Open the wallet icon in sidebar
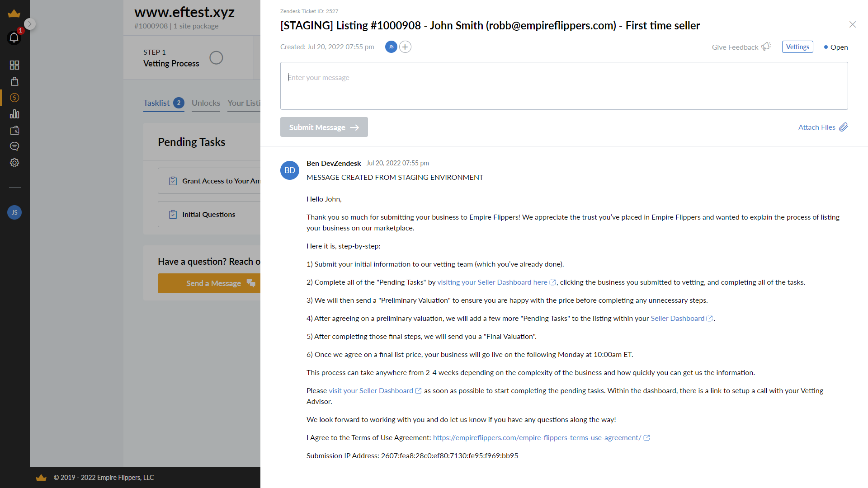 click(14, 130)
